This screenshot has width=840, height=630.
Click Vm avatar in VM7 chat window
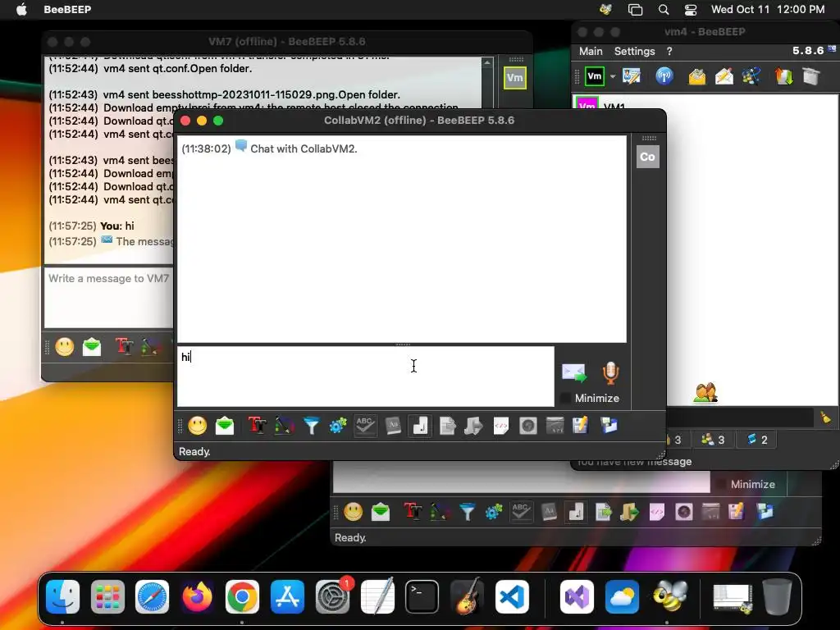pos(515,78)
